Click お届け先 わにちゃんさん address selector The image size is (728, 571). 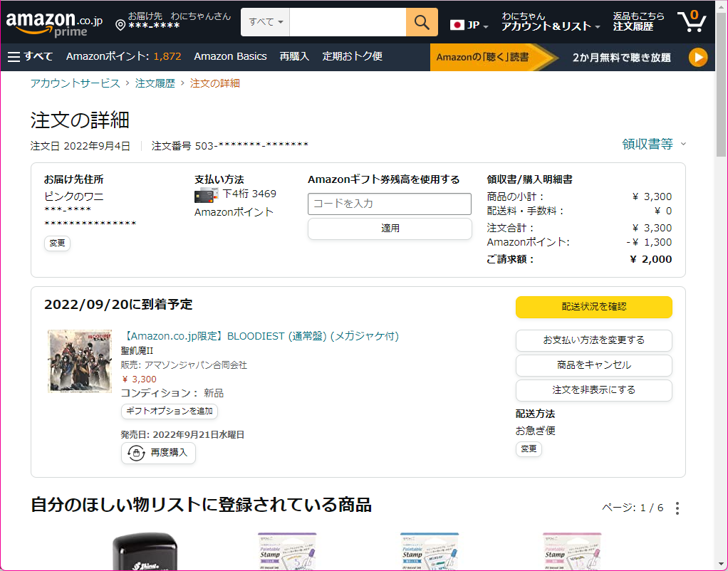173,21
